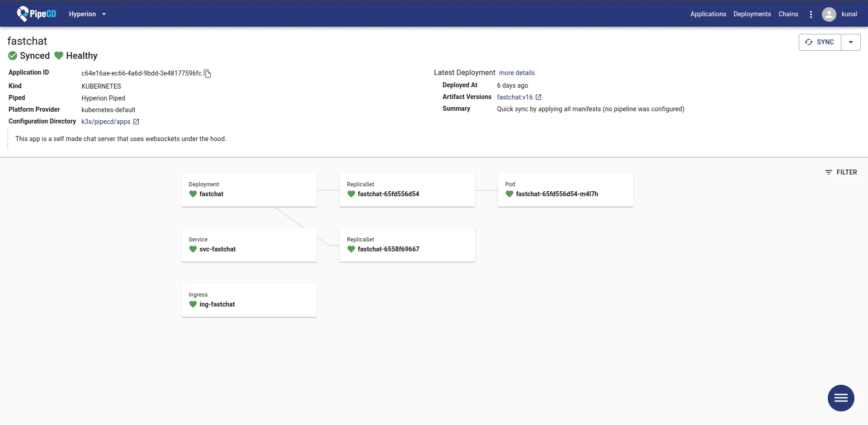
Task: Select the Pod fastchat-65fd556d54-m4l7h node
Action: [566, 190]
